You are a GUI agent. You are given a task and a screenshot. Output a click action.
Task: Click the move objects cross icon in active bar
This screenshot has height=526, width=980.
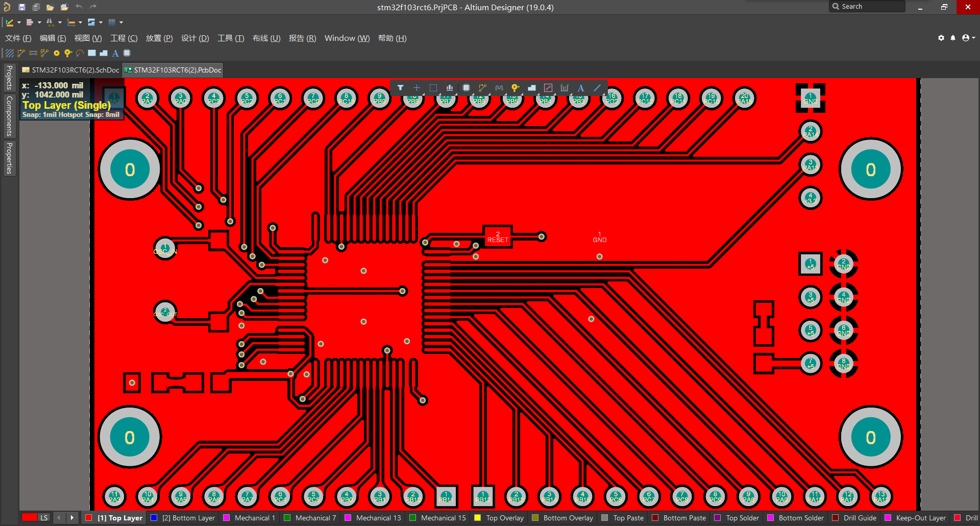pos(416,88)
